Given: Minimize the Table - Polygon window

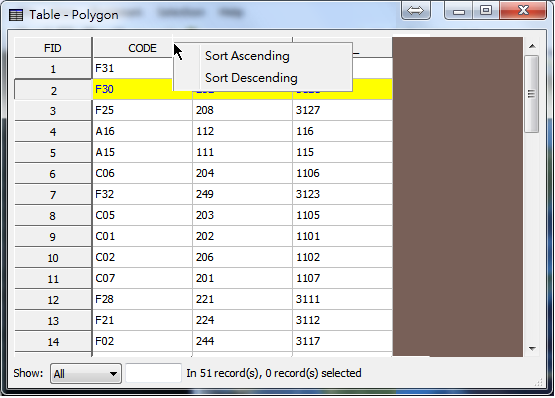Looking at the screenshot, I should [458, 11].
